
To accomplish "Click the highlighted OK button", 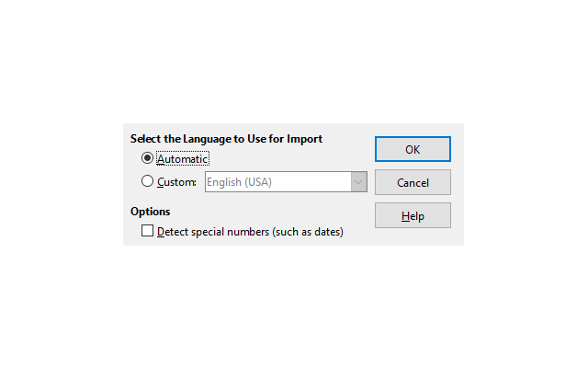I will 413,149.
